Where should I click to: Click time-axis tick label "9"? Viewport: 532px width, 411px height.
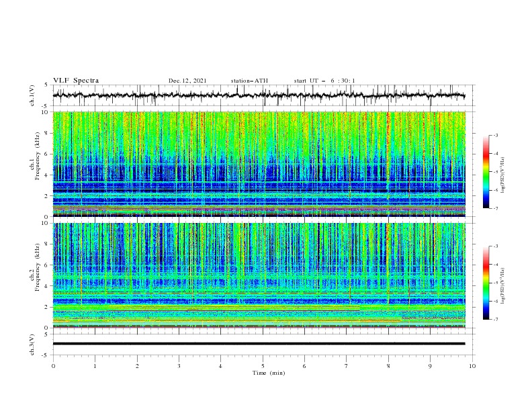coord(430,366)
